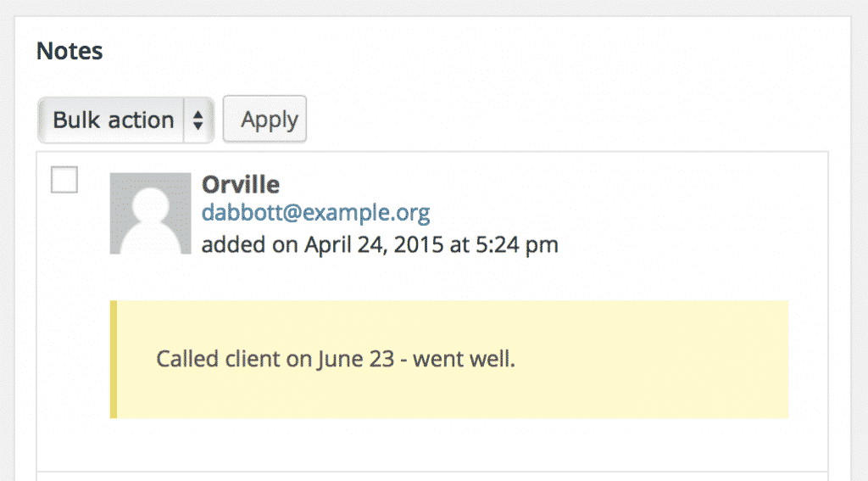Open the dabbott@example.org email link
The width and height of the screenshot is (868, 481).
pos(315,213)
